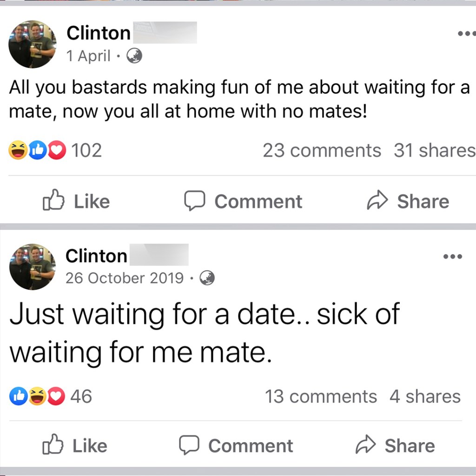
Task: Open the 13 comments link
Action: 321,397
